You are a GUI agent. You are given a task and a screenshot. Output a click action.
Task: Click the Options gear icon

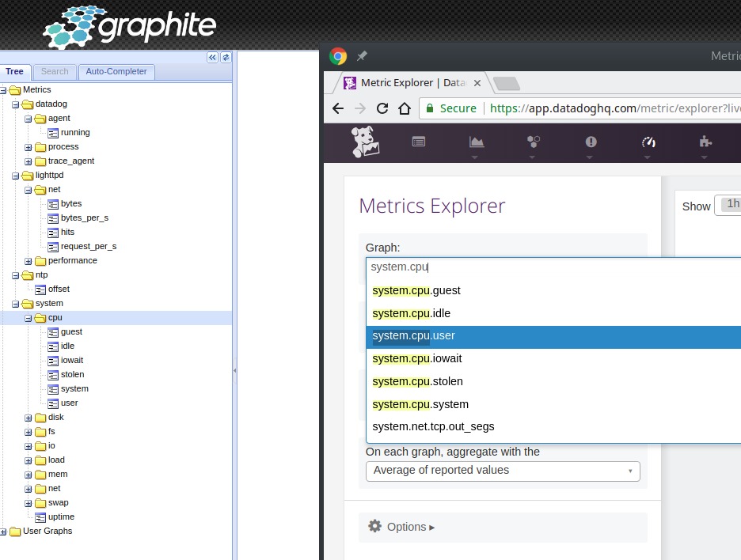click(374, 526)
